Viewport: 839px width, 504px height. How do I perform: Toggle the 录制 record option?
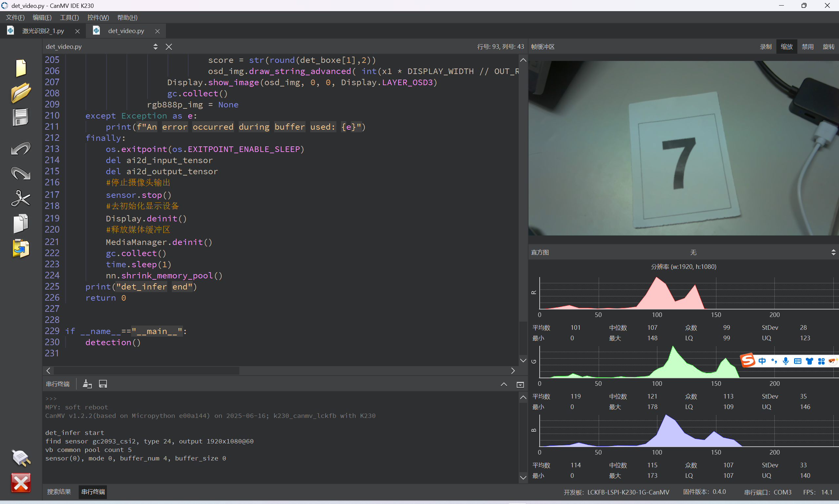point(766,47)
